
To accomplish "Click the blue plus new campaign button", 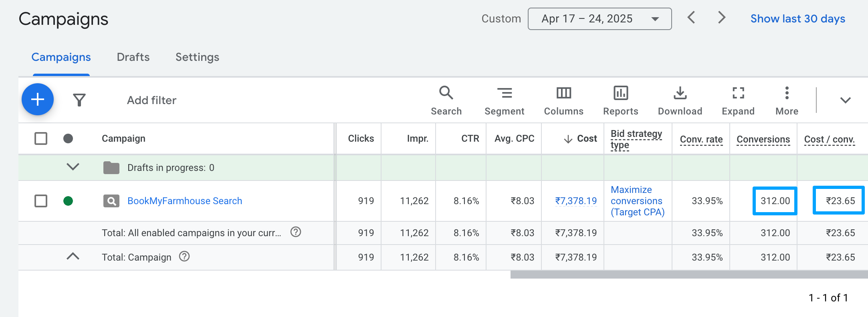I will [38, 99].
